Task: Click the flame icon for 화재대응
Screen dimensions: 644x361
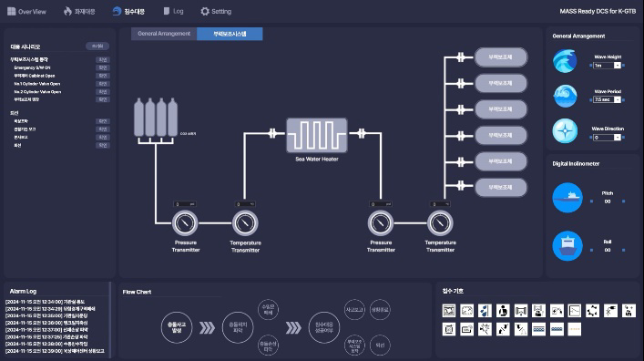Action: (x=67, y=11)
